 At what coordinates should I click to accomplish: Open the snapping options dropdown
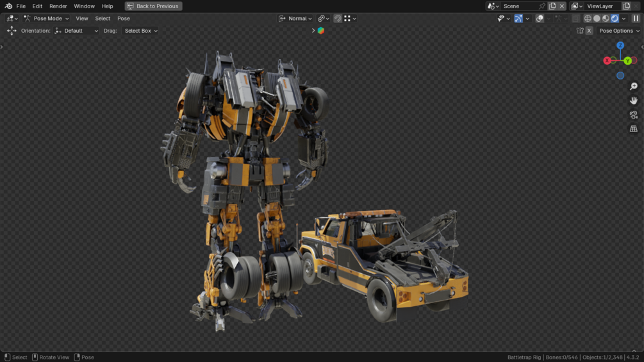coord(350,19)
